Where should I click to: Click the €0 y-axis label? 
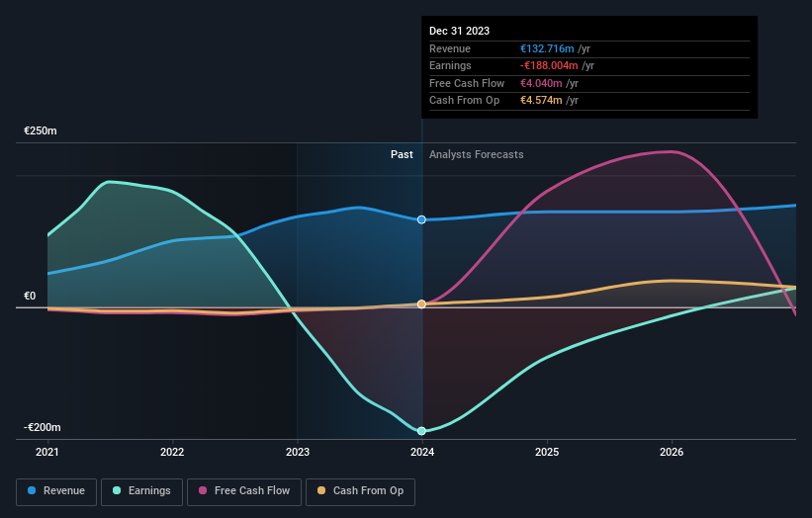tap(30, 296)
